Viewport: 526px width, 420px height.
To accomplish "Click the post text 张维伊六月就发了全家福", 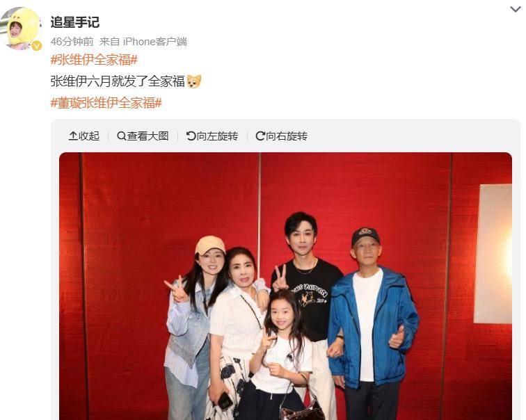I will tap(118, 81).
